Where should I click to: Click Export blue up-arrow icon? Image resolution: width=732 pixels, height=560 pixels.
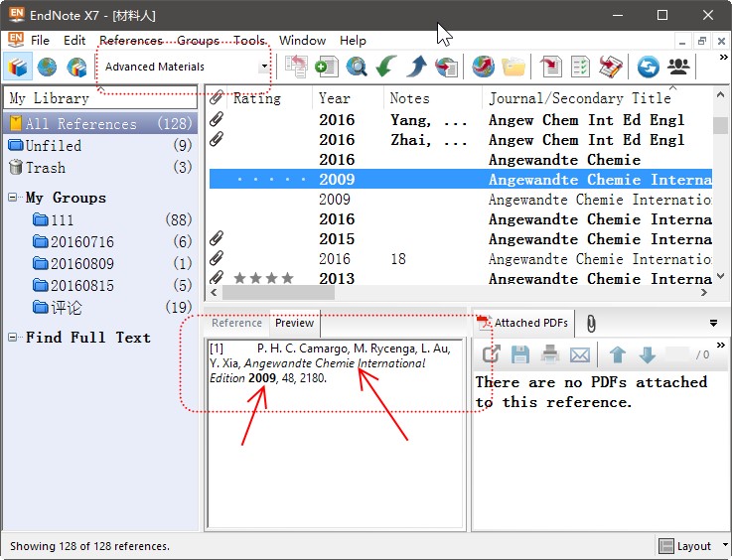click(x=416, y=68)
